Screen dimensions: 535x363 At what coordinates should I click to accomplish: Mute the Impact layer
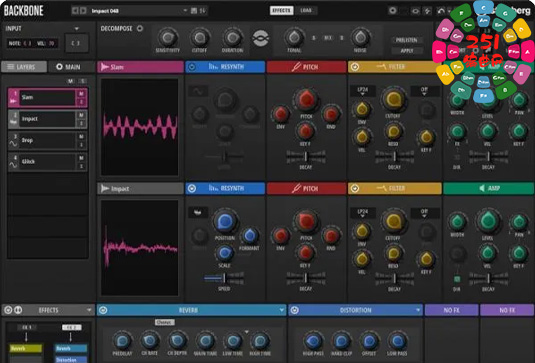(x=81, y=115)
